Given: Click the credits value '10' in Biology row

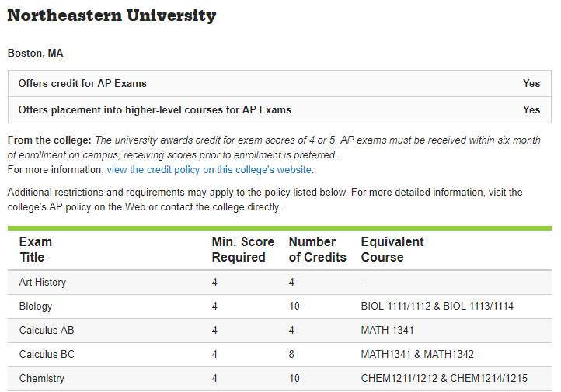Looking at the screenshot, I should (x=294, y=307).
